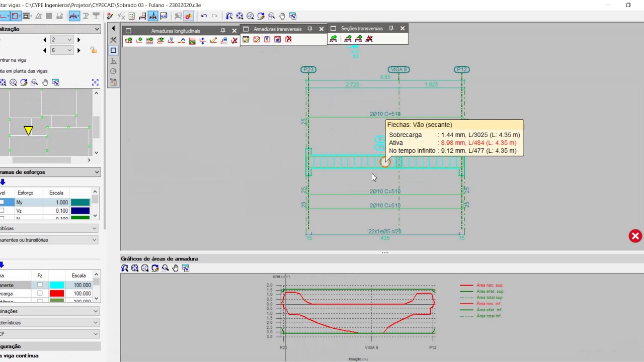644x362 pixels.
Task: Collapse the diagramas de esforços section
Action: click(x=97, y=172)
